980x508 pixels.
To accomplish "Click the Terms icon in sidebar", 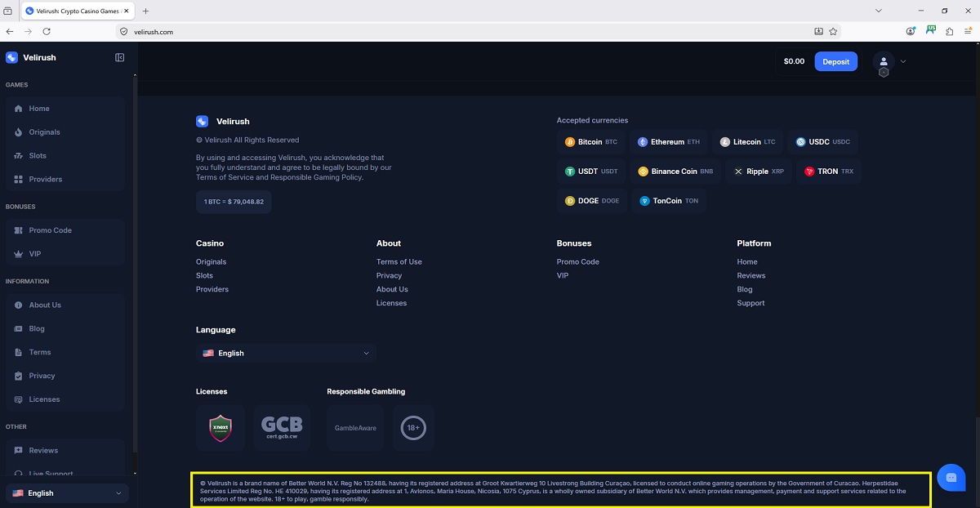I will coord(19,353).
